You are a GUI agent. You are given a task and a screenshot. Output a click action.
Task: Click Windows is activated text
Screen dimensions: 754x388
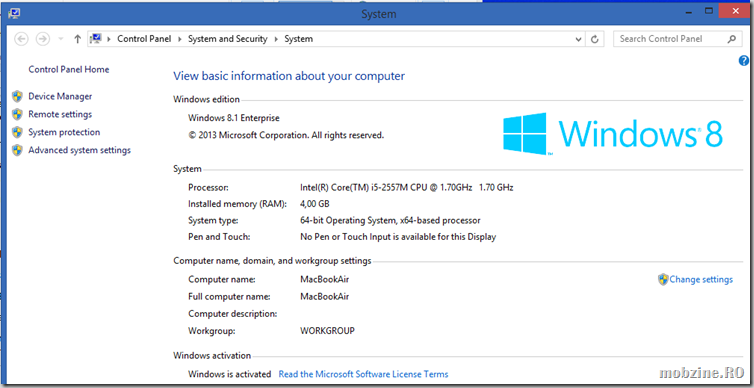pyautogui.click(x=230, y=374)
